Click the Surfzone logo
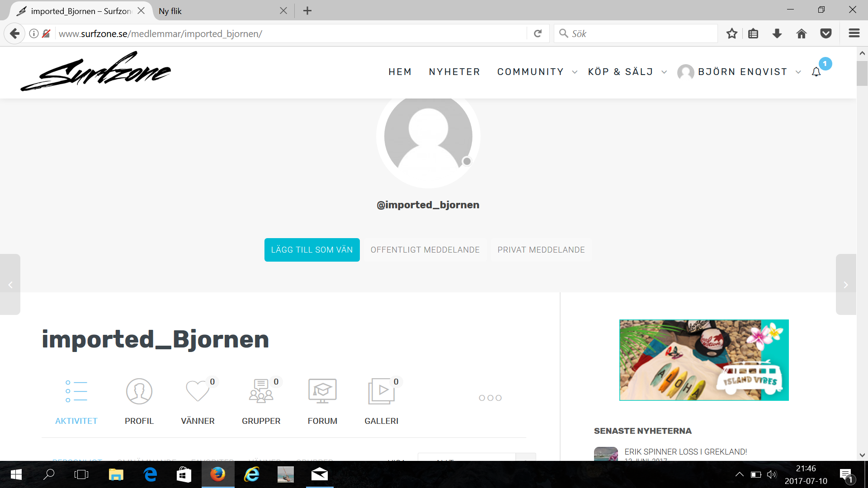The height and width of the screenshot is (488, 868). [x=96, y=71]
